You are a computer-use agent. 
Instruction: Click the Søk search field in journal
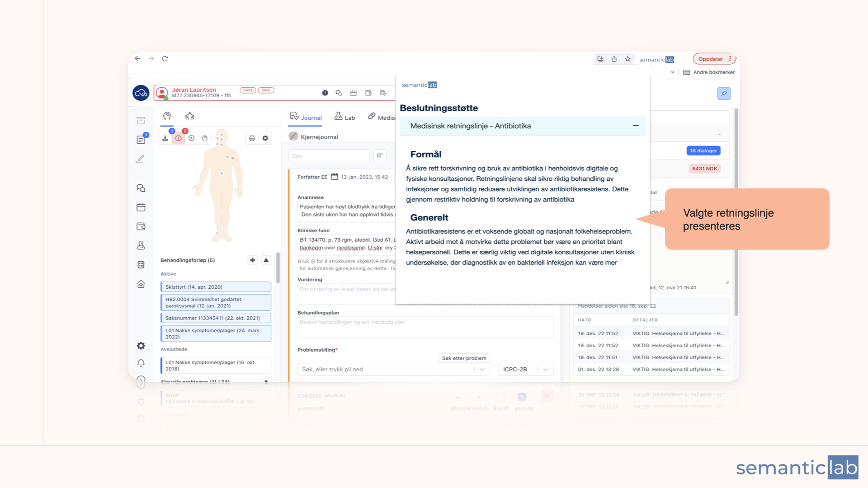pos(329,156)
